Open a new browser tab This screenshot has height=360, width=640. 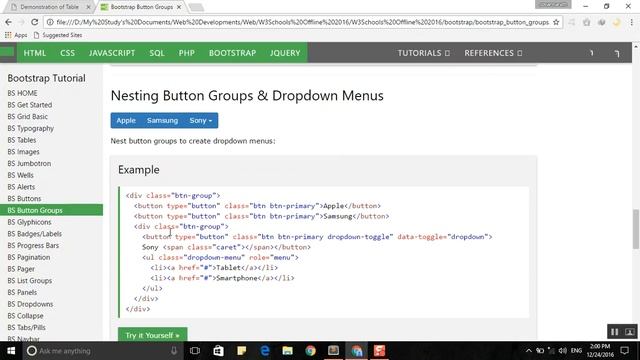click(x=196, y=7)
